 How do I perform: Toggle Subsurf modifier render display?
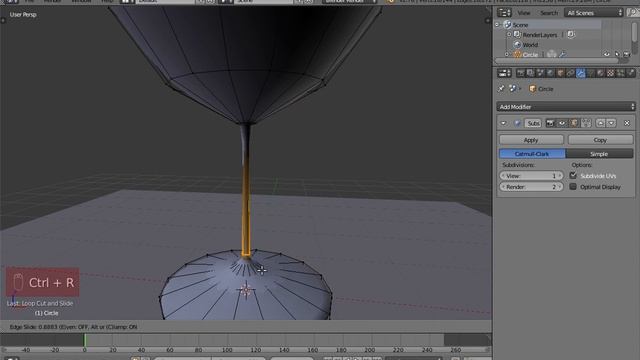tap(550, 123)
